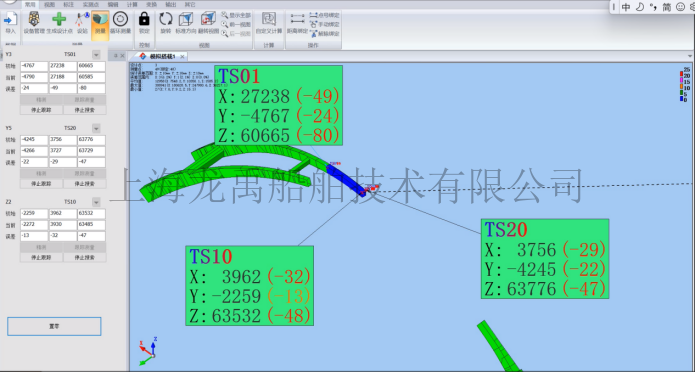Expand the TS10 dropdown arrow
Viewport: 695px width, 372px height.
(x=96, y=202)
